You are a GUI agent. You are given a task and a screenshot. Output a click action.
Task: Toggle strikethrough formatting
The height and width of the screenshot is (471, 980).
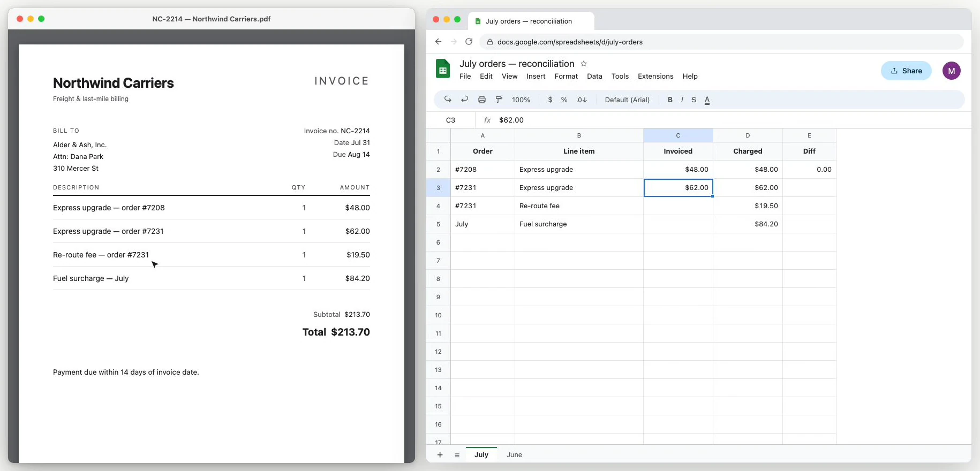tap(694, 100)
